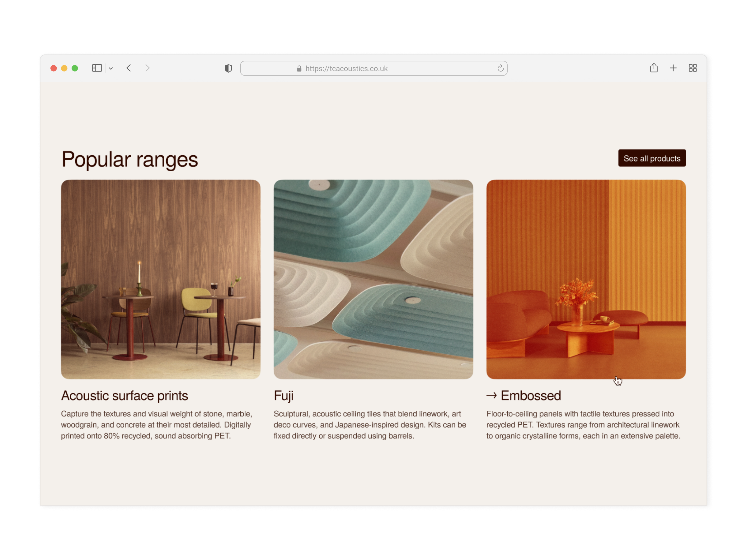Click the forward navigation arrow
Viewport: 747px width, 560px height.
click(x=148, y=68)
